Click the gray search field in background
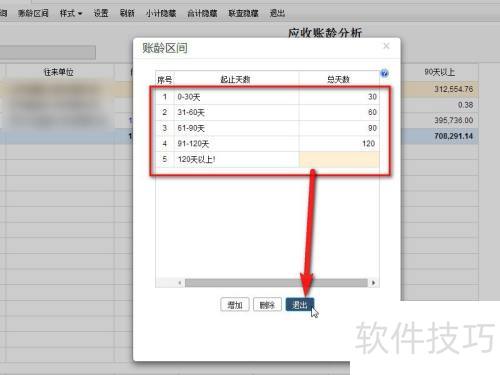This screenshot has height=375, width=500. [x=48, y=53]
